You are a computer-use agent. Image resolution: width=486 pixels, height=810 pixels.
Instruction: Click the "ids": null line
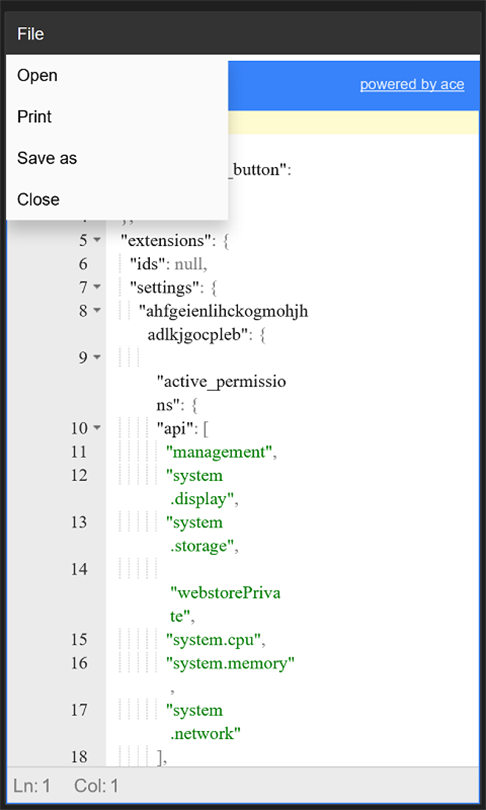[168, 264]
